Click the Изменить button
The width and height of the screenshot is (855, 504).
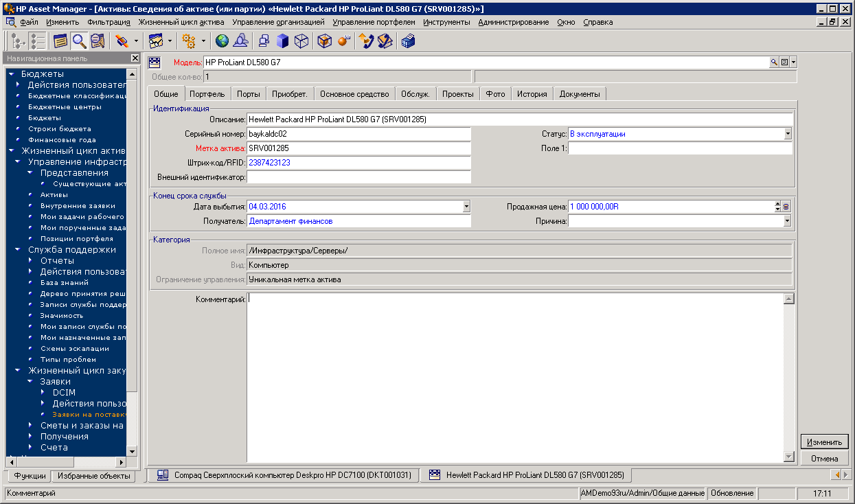tap(824, 442)
